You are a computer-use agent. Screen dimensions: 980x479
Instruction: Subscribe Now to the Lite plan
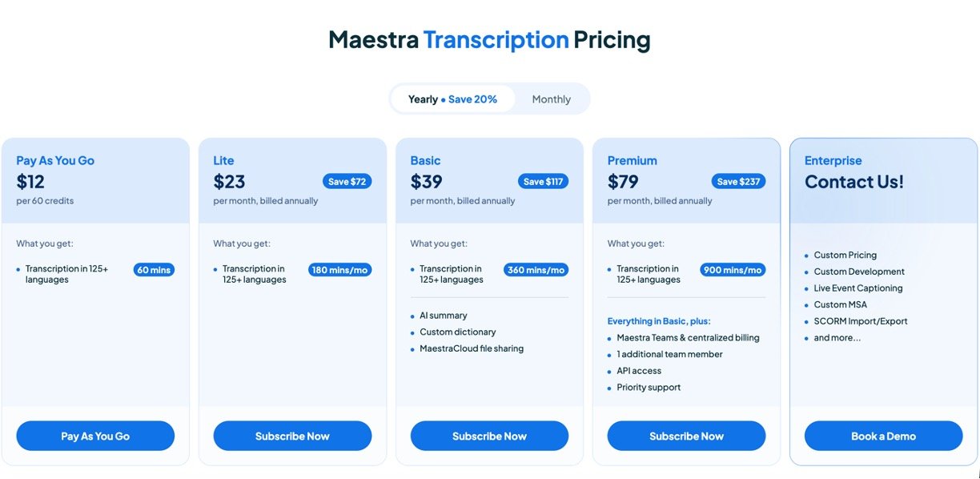pos(292,436)
